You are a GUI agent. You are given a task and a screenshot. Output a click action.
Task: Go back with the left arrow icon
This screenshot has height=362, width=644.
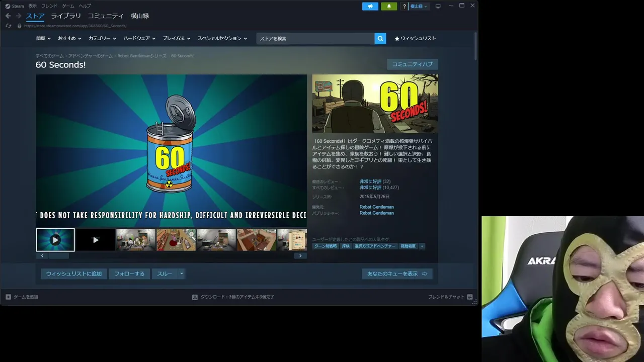tap(8, 16)
